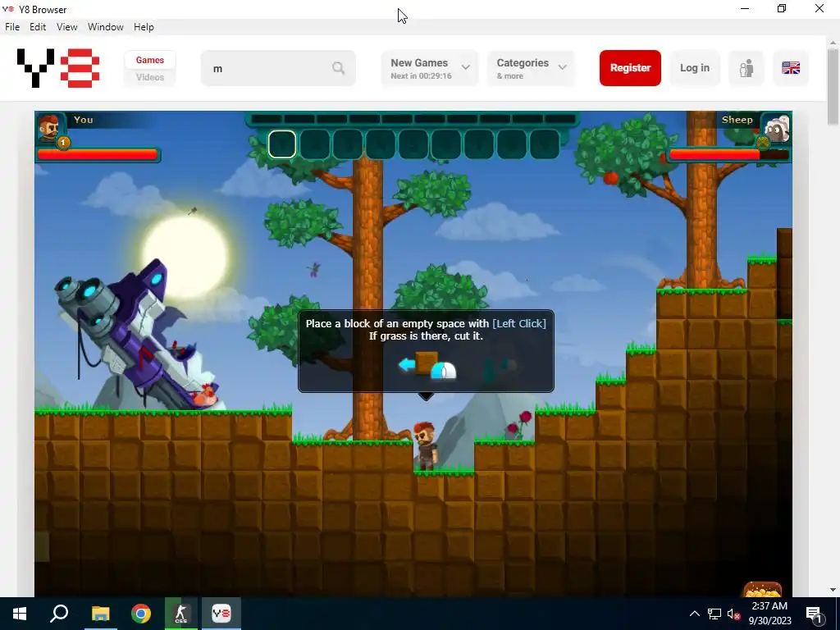840x630 pixels.
Task: Switch to the Videos toggle
Action: point(150,77)
